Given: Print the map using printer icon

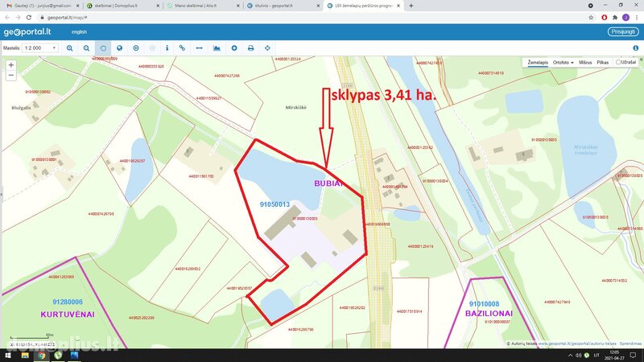Looking at the screenshot, I should [250, 48].
